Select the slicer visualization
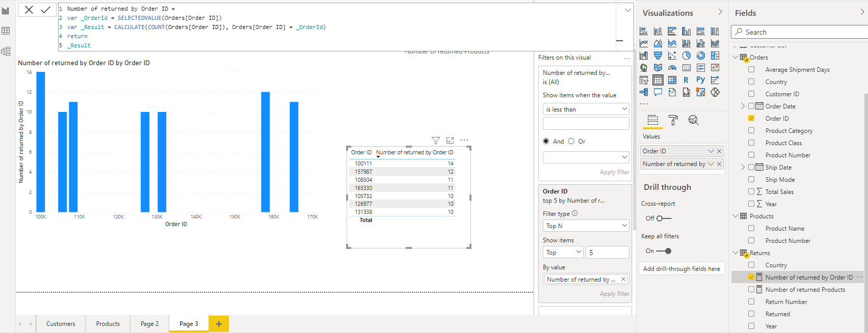The image size is (868, 333). tap(644, 80)
